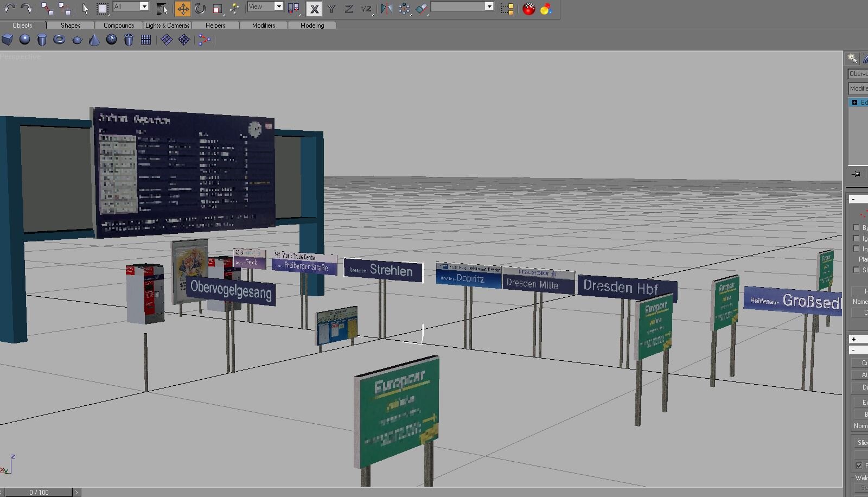Go to the Modifiers tab

click(x=264, y=26)
